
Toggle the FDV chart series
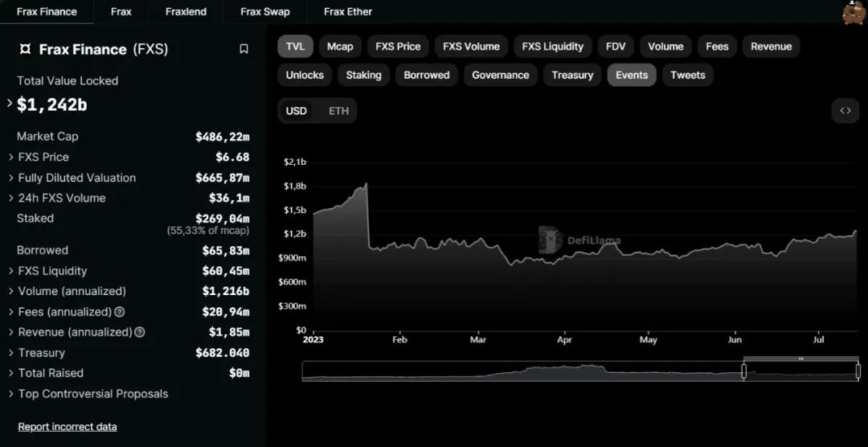point(616,47)
